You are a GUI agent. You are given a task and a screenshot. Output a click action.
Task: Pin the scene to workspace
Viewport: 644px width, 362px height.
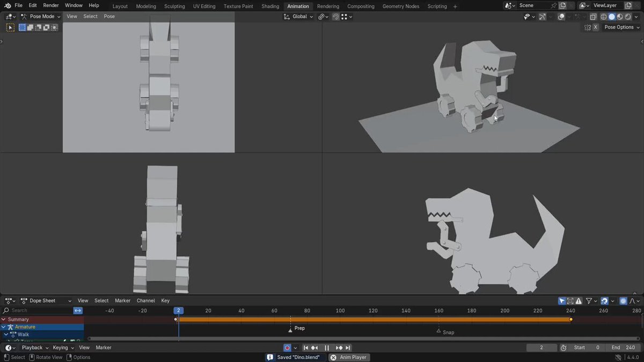(554, 5)
